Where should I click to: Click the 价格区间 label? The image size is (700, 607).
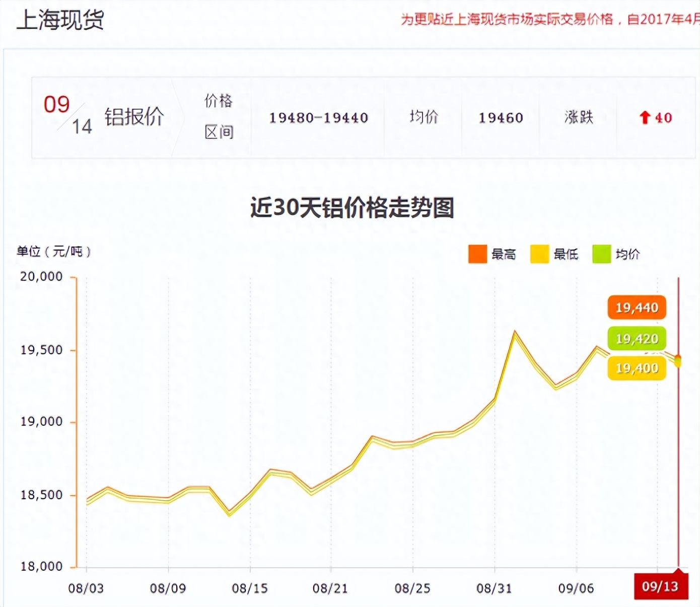(219, 117)
